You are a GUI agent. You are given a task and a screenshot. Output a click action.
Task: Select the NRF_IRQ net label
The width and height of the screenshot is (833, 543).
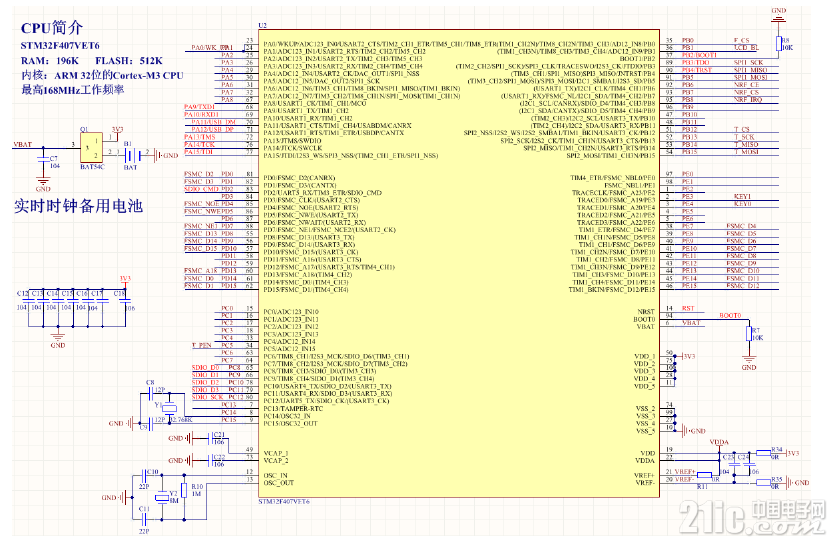pos(748,100)
